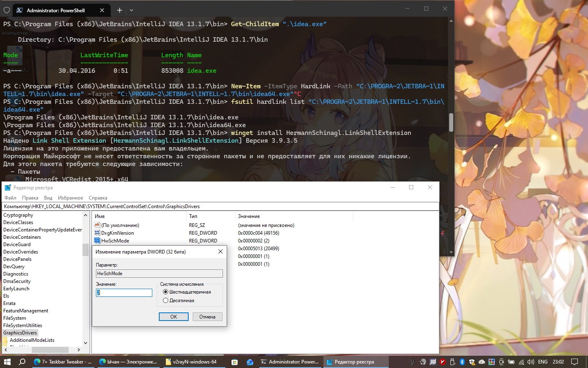Image resolution: width=588 pixels, height=368 pixels.
Task: Open the Outlook taskbar icon
Action: point(250,362)
